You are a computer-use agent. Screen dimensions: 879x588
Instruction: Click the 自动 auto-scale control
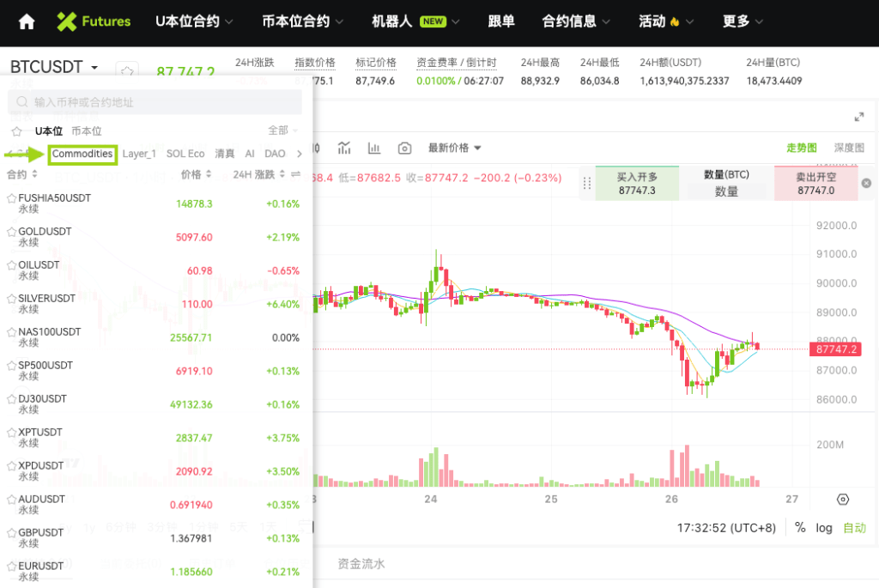point(853,528)
